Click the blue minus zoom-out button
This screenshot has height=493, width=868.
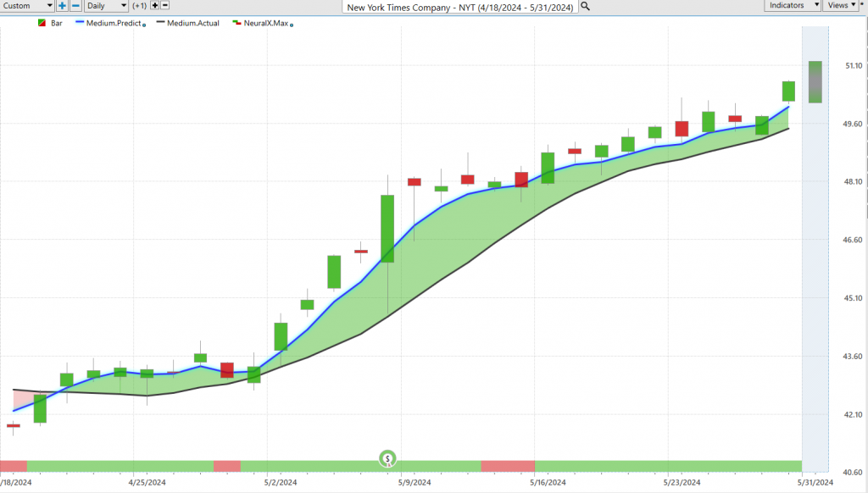75,6
